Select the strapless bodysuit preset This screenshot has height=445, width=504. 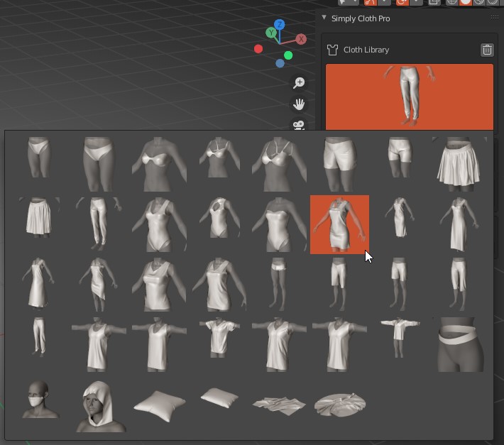pos(279,224)
